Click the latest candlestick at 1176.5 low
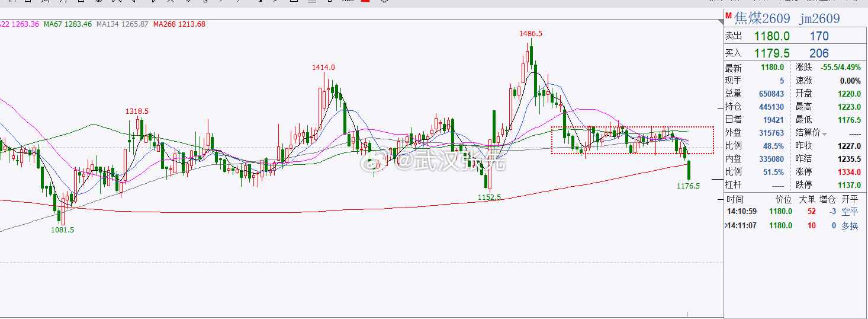Viewport: 868px width, 319px height. point(689,170)
